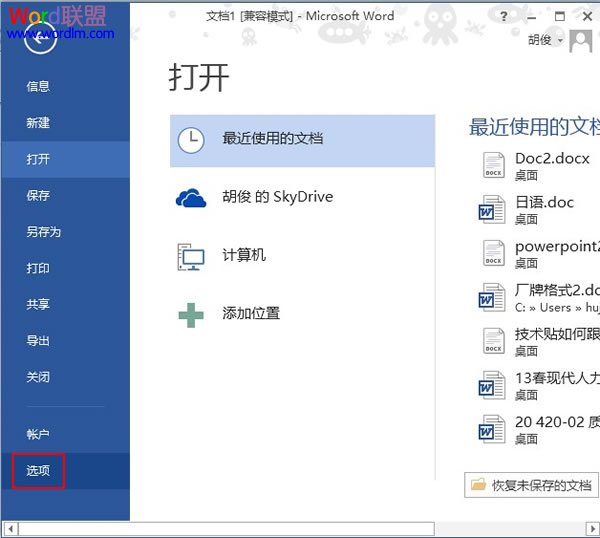Open the SkyDrive cloud icon location
600x538 pixels.
pos(190,198)
